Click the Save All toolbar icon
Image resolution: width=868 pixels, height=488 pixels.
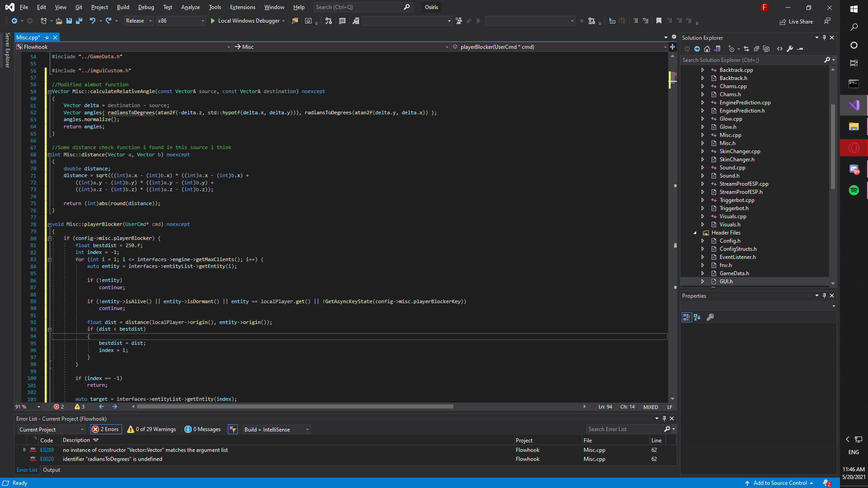click(x=79, y=21)
